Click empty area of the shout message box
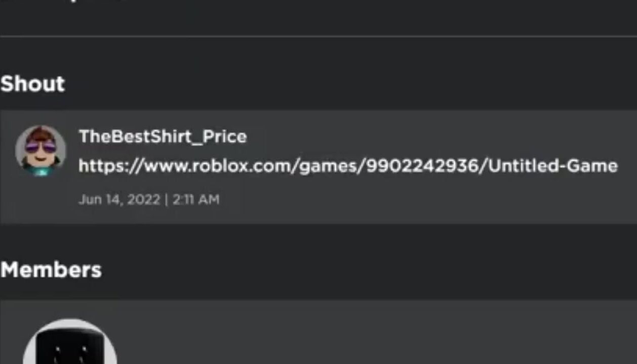The image size is (637, 364). 430,202
